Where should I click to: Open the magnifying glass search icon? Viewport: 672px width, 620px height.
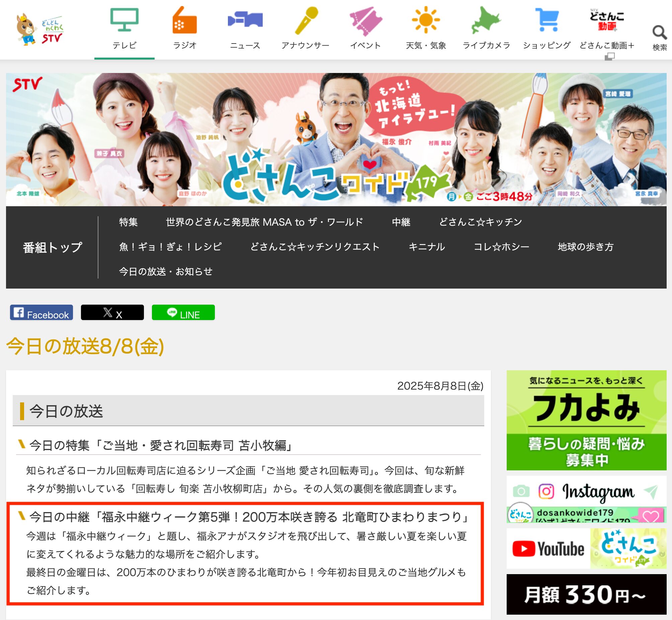659,33
